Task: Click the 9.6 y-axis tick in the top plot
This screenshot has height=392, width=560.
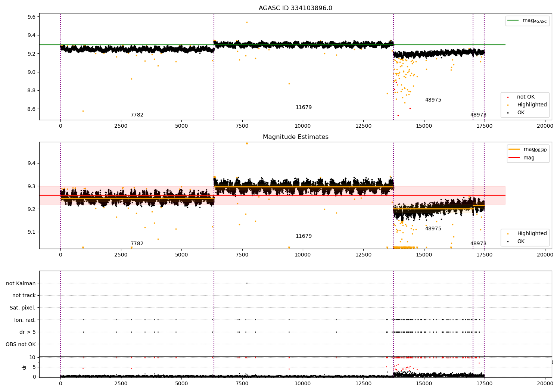Action: click(31, 17)
